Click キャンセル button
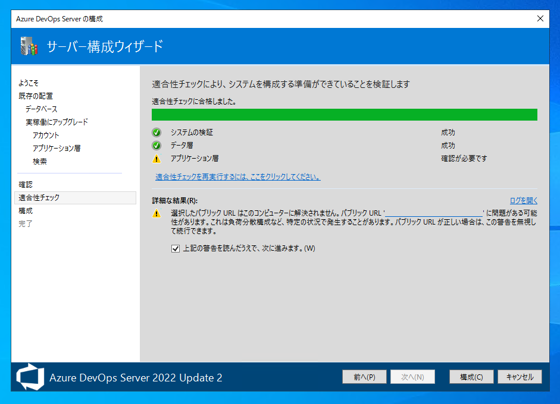Image resolution: width=560 pixels, height=404 pixels. (520, 377)
